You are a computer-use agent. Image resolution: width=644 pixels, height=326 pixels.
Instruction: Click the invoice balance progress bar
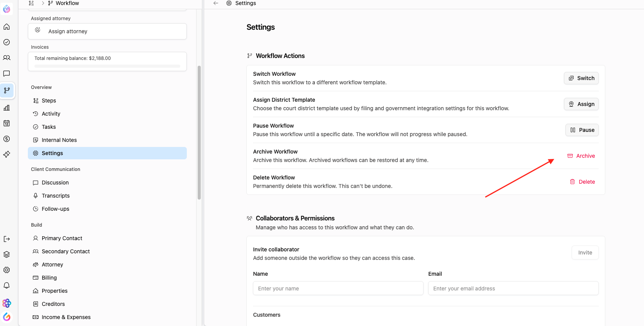107,66
